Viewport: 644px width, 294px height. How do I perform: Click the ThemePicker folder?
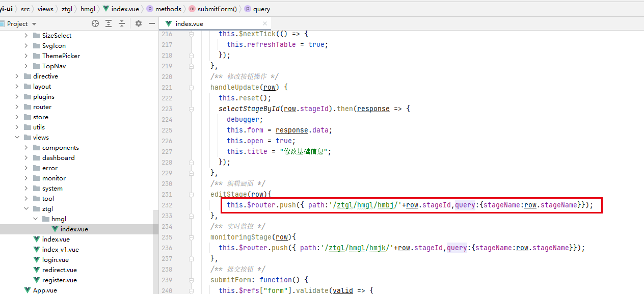[x=61, y=56]
